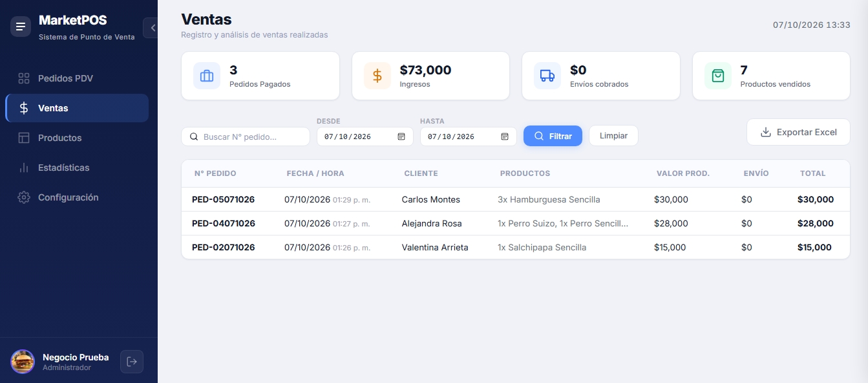Click the shopping bag icon on Productos vendidos card
The width and height of the screenshot is (868, 383).
point(718,76)
